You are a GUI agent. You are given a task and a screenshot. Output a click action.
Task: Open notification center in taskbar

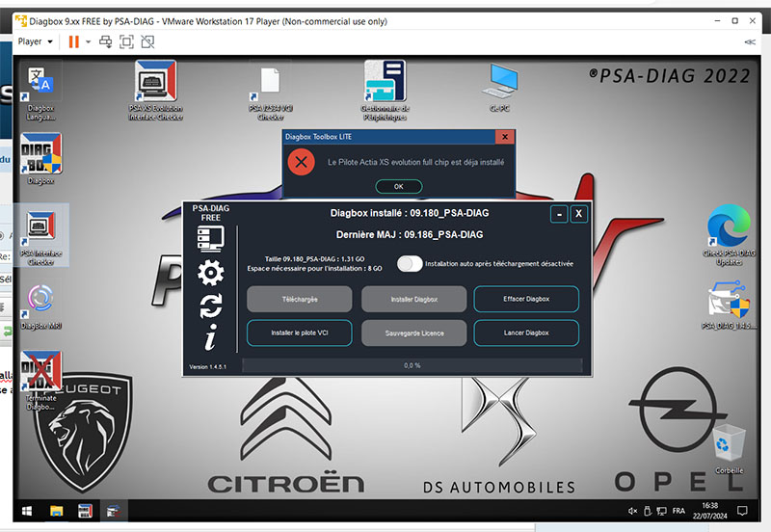(742, 511)
